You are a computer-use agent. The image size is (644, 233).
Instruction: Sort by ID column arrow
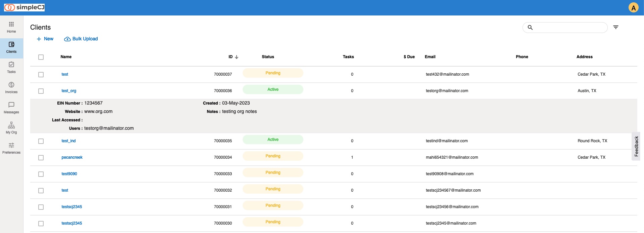(237, 57)
